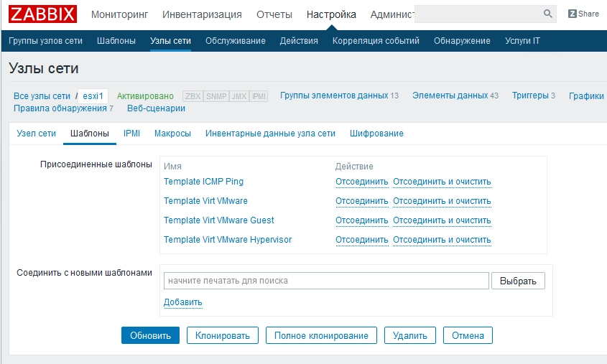
Task: Open the Узел сети tab
Action: click(36, 134)
